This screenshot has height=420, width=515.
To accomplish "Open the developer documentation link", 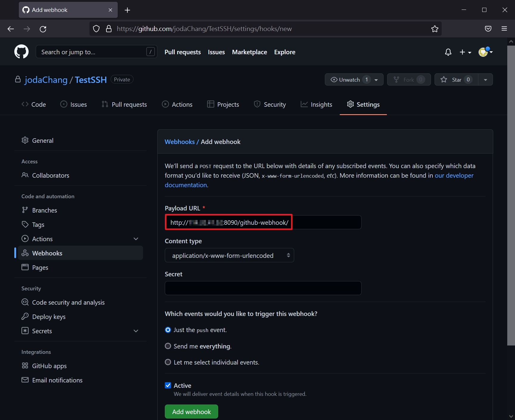I will click(454, 176).
